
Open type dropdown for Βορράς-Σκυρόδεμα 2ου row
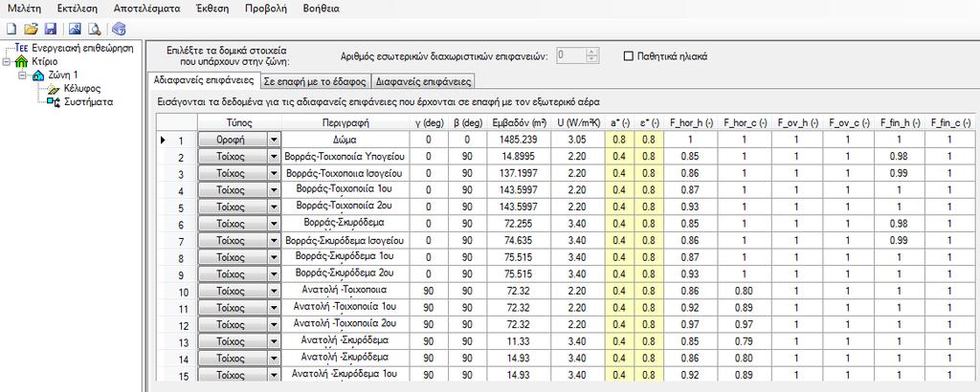[273, 274]
